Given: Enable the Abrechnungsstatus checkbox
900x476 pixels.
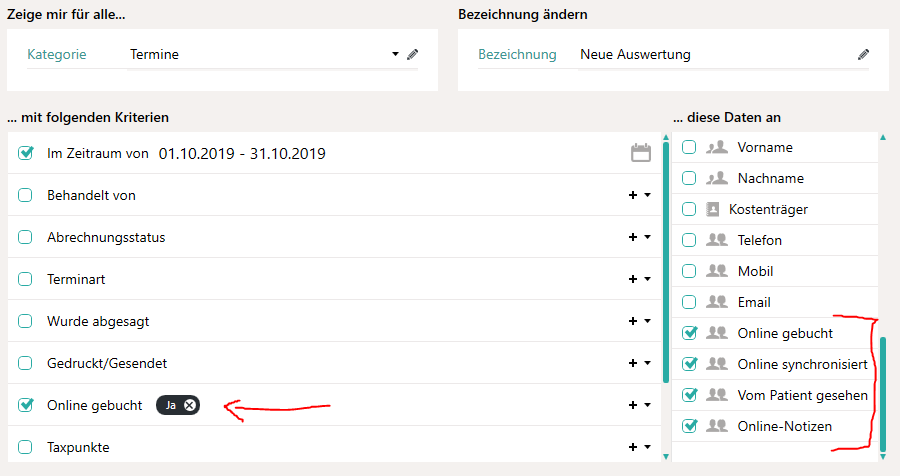Looking at the screenshot, I should pyautogui.click(x=25, y=237).
